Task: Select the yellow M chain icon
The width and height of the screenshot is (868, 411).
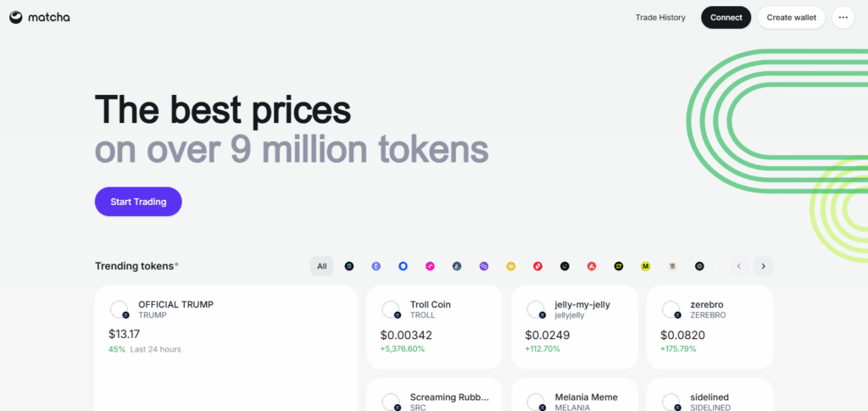Action: click(646, 266)
